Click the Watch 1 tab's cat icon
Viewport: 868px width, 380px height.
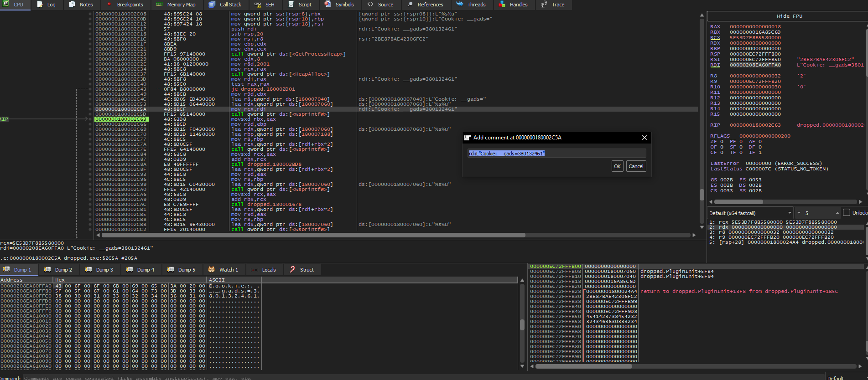click(211, 270)
